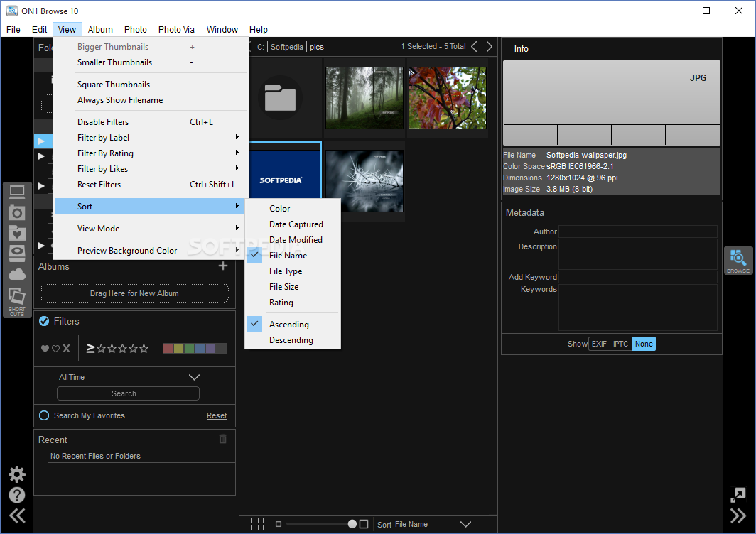
Task: Select the Browse module icon
Action: tap(738, 261)
